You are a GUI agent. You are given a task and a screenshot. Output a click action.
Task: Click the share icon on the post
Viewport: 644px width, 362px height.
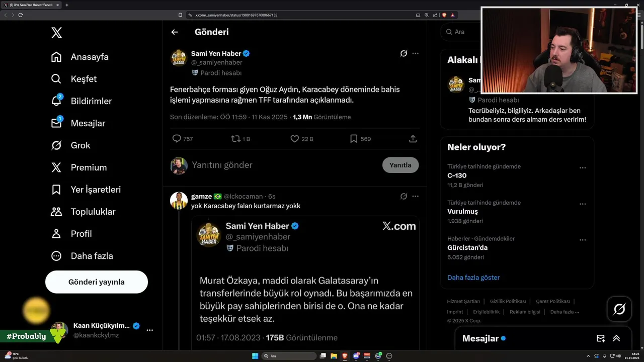coord(413,139)
